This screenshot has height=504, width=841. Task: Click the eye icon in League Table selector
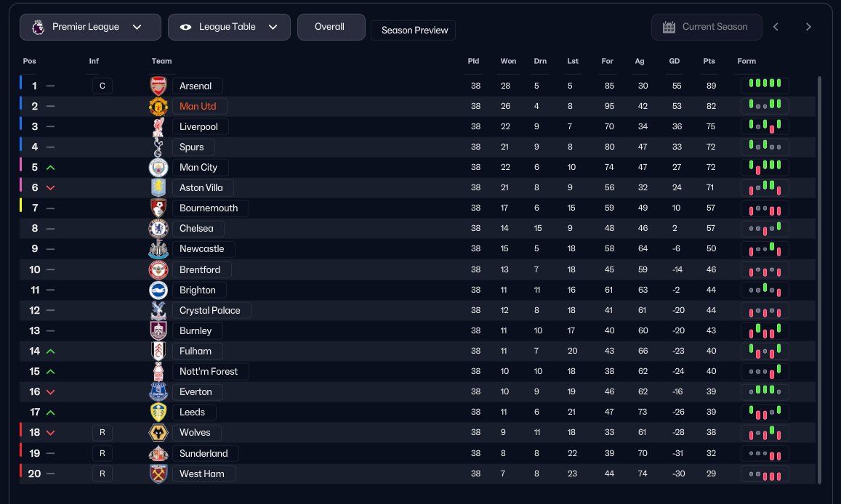(185, 27)
